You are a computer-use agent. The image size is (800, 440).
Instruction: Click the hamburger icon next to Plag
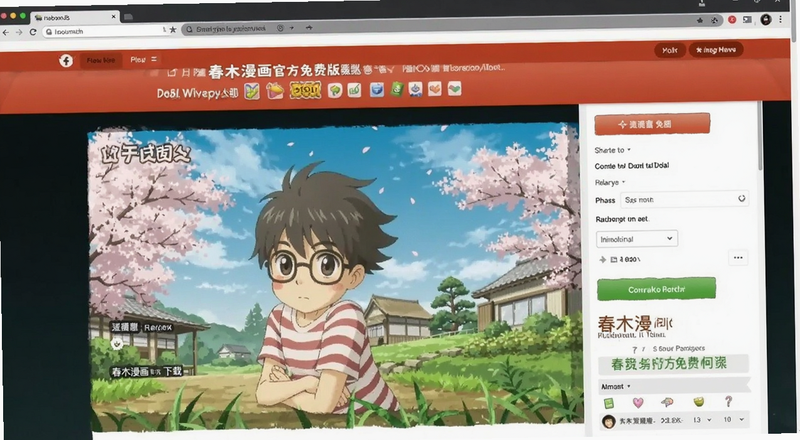(154, 59)
